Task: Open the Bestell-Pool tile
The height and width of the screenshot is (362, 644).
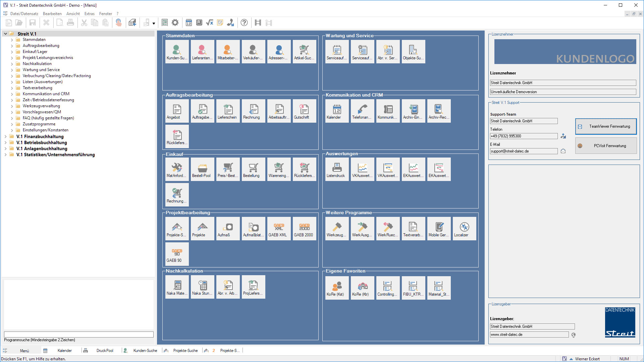Action: [x=202, y=169]
